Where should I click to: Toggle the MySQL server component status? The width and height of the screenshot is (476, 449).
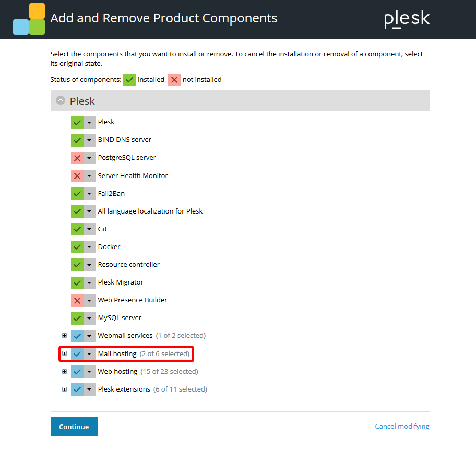(76, 317)
